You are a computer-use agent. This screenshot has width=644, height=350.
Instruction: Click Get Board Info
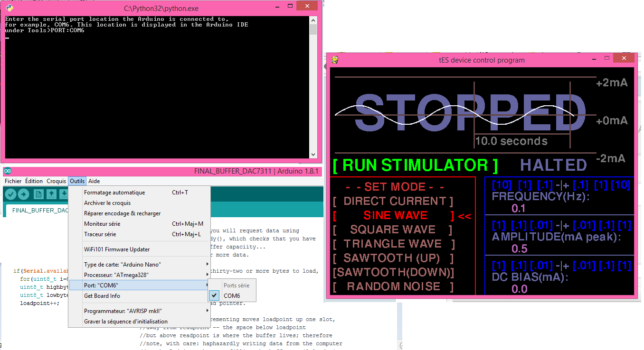[x=139, y=295]
